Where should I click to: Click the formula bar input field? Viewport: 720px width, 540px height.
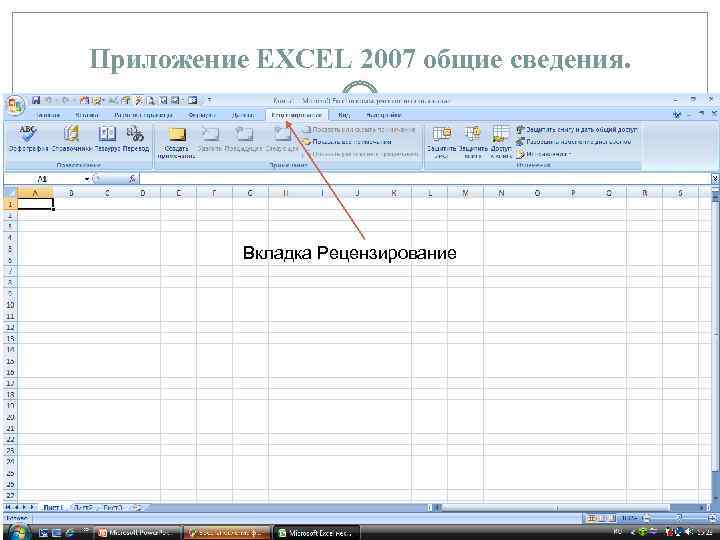[425, 179]
